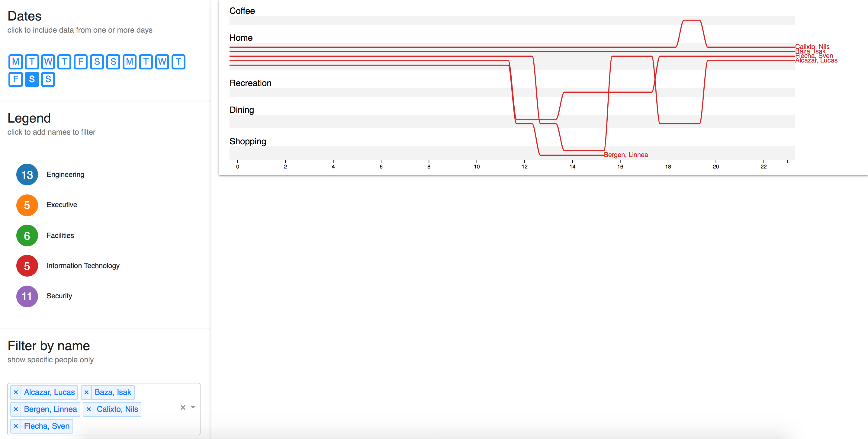Click the Calixto, Nils line label
The height and width of the screenshot is (439, 868).
pos(812,46)
